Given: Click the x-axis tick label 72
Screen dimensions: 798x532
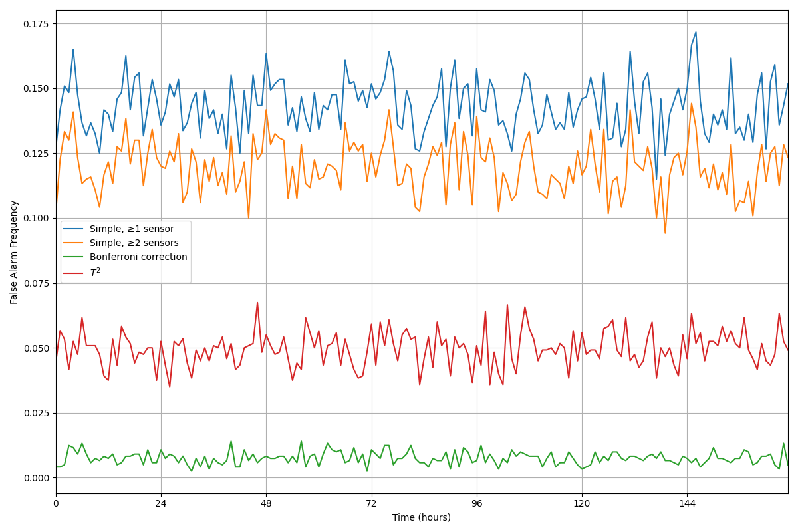Looking at the screenshot, I should (x=372, y=504).
